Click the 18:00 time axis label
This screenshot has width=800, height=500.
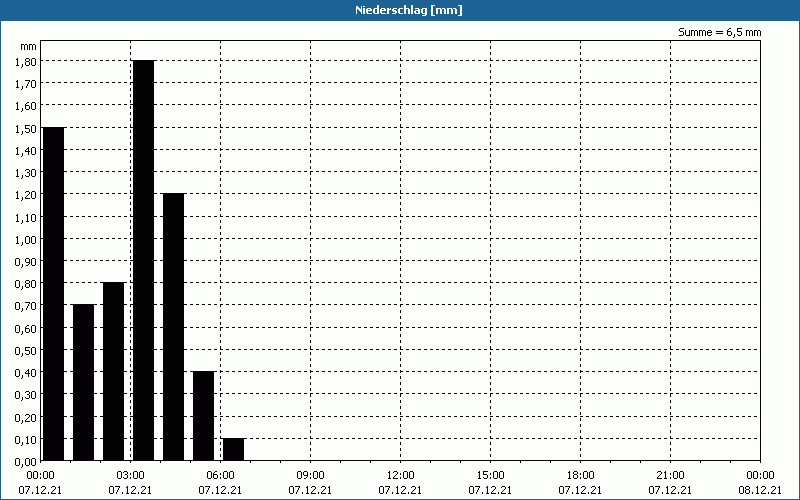[x=580, y=476]
